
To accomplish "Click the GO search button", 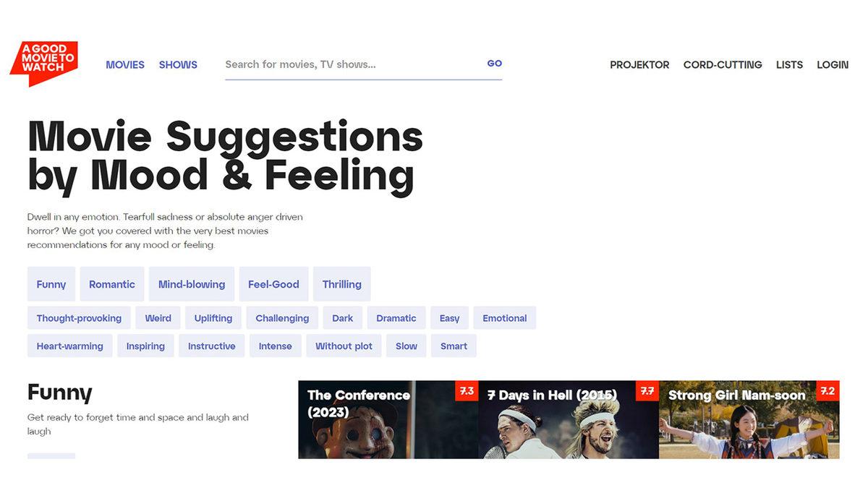I will [x=494, y=64].
